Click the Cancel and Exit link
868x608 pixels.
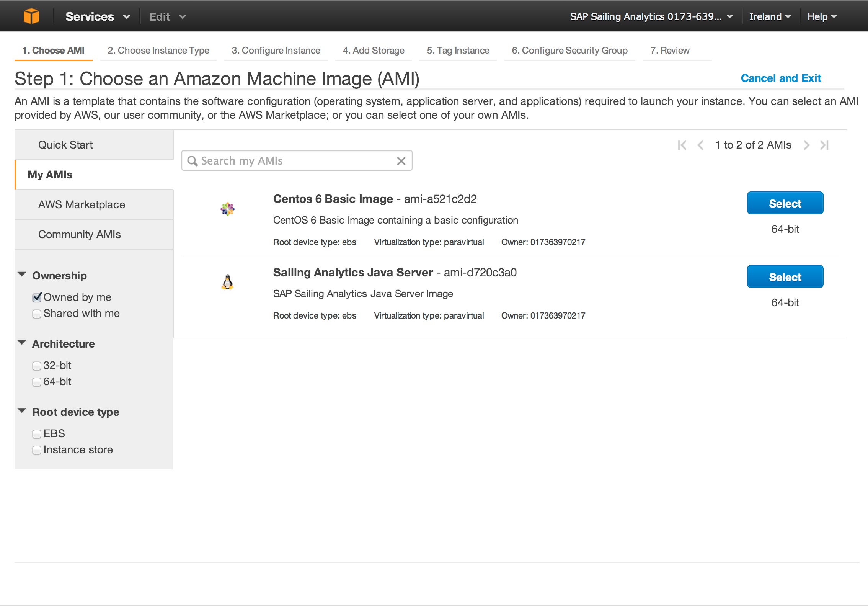tap(780, 78)
